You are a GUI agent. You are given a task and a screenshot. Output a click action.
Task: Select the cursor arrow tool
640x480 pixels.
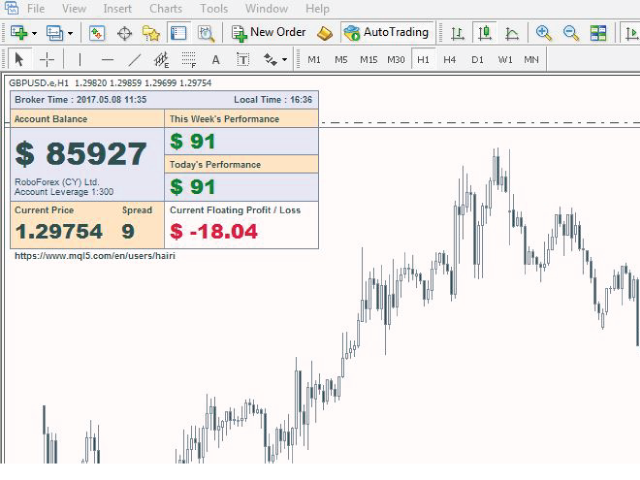point(18,60)
